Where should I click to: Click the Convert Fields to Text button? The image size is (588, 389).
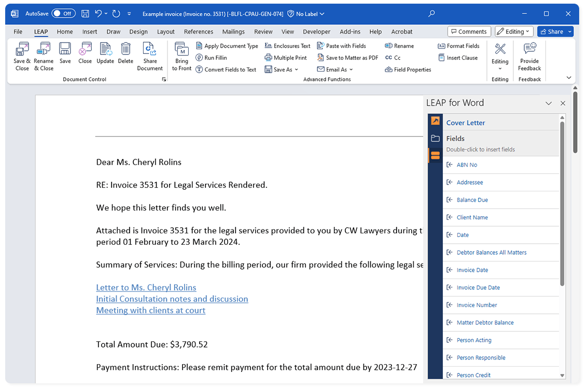pyautogui.click(x=226, y=70)
